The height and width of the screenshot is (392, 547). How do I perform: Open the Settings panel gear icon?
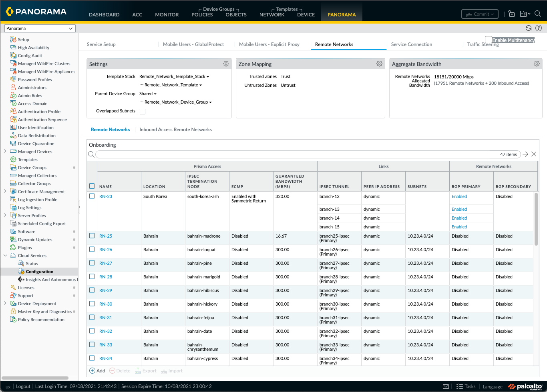226,64
